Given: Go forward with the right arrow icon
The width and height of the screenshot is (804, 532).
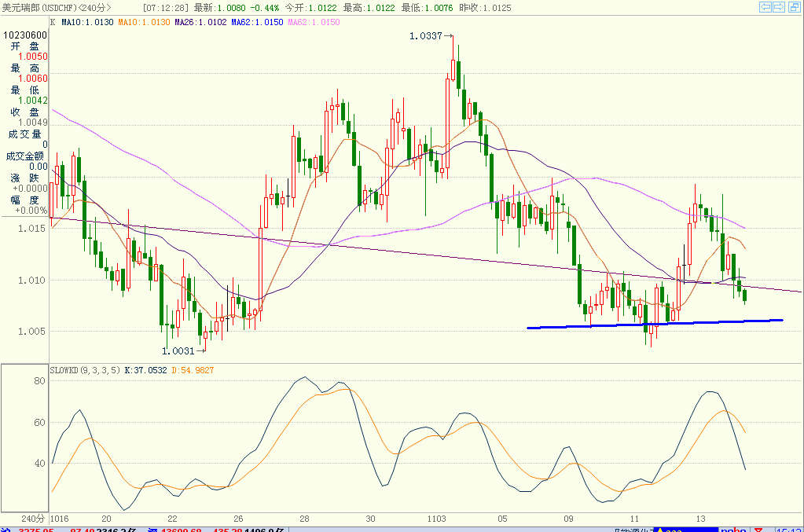Looking at the screenshot, I should point(779,6).
